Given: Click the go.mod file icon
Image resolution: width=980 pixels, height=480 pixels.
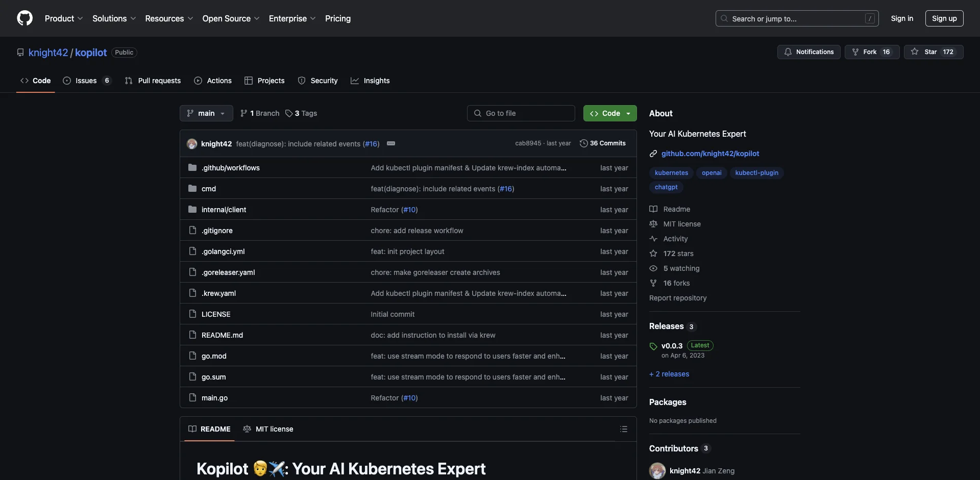Looking at the screenshot, I should 192,356.
